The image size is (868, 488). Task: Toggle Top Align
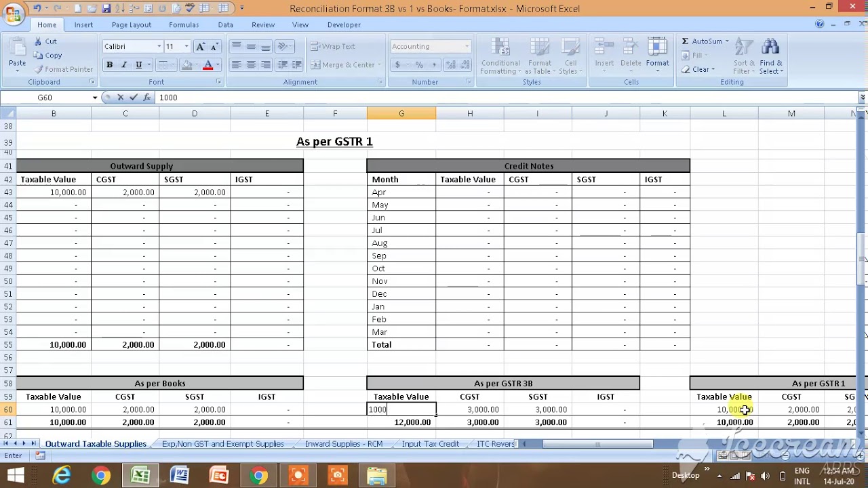pos(236,46)
